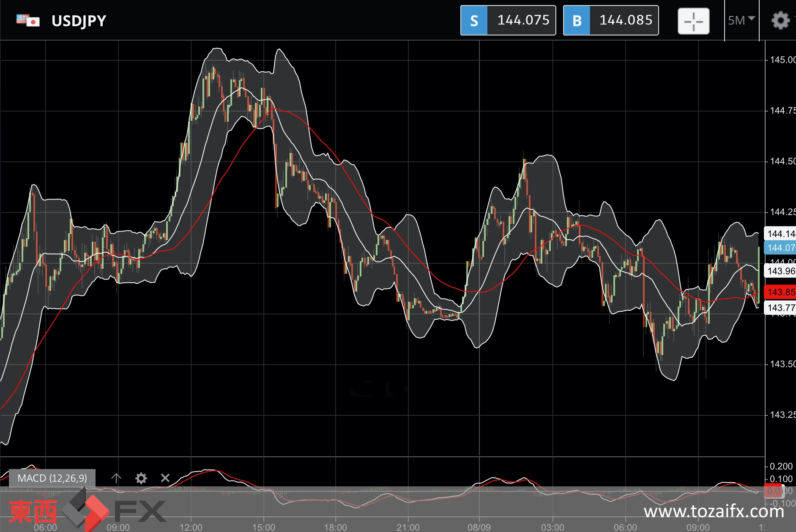Click the USDJPY currency pair flag icon
Viewport: 796px width, 532px height.
pos(27,20)
